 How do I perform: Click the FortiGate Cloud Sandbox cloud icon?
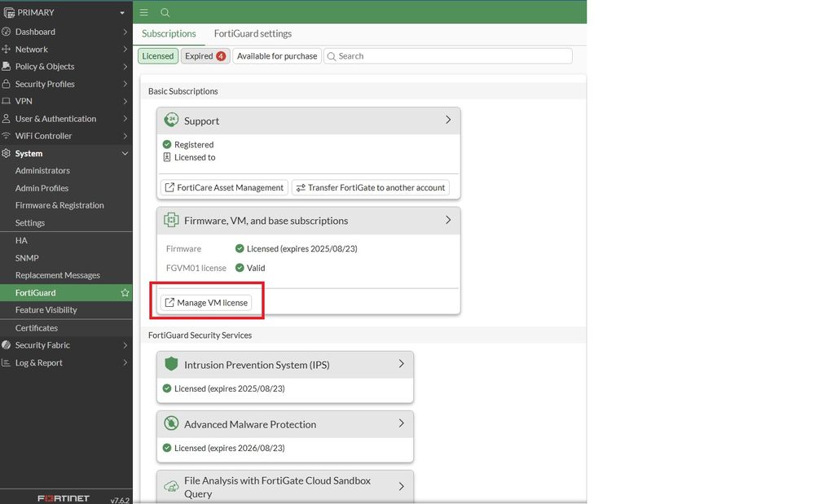point(171,486)
